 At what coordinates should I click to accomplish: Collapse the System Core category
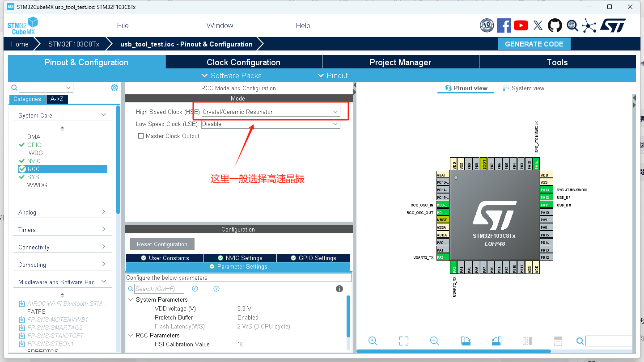pyautogui.click(x=103, y=114)
